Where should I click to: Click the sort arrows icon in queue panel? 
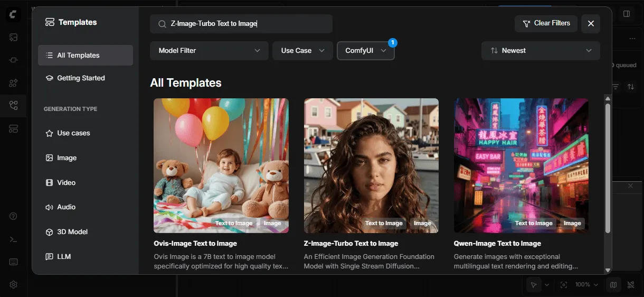coord(631,86)
